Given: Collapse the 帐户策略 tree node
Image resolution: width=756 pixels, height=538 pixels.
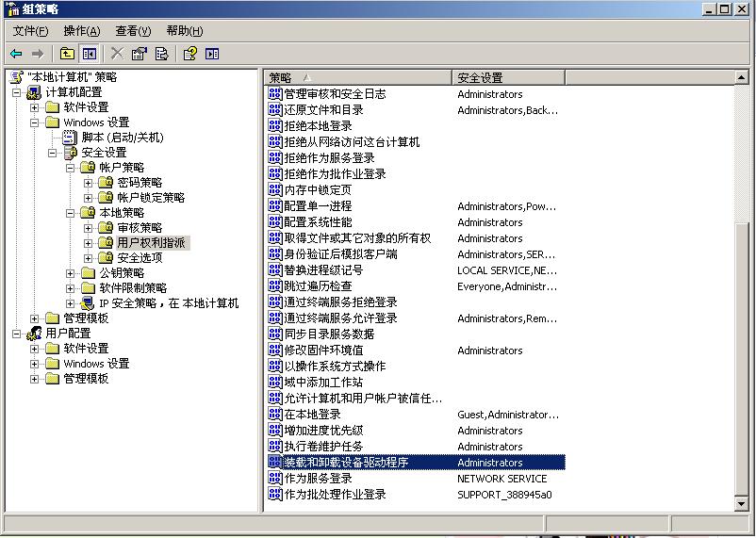Looking at the screenshot, I should [71, 168].
